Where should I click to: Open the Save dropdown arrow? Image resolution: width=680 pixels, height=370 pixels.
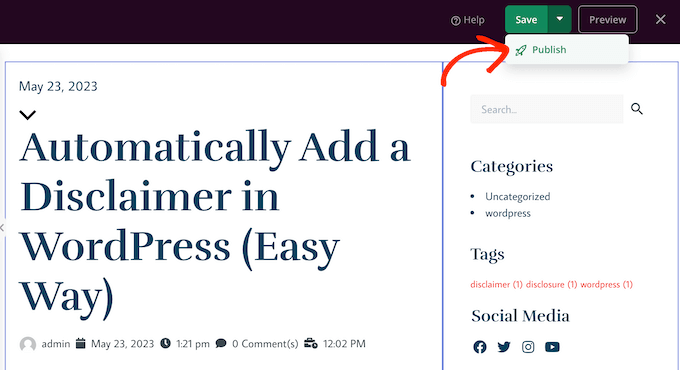[x=559, y=20]
